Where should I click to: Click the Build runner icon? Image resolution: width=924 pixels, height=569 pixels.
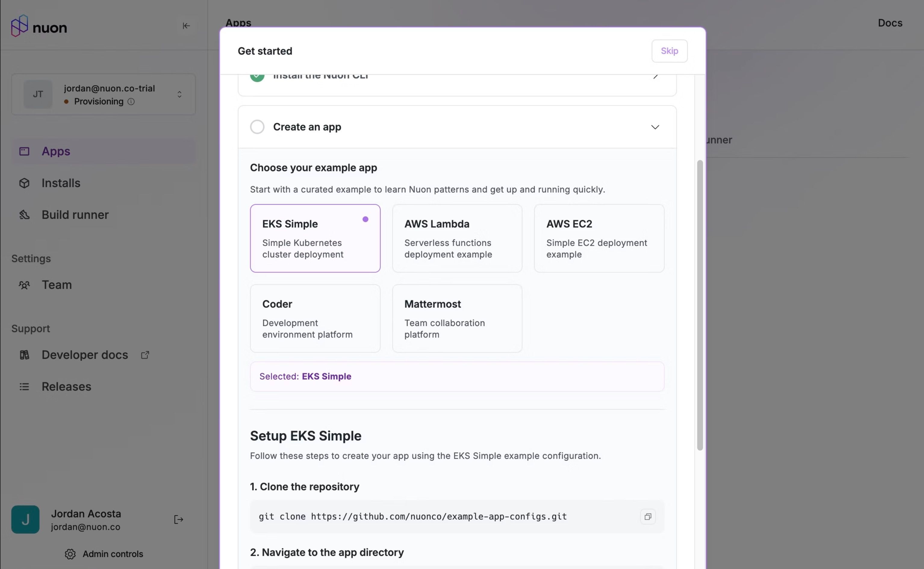pyautogui.click(x=24, y=215)
